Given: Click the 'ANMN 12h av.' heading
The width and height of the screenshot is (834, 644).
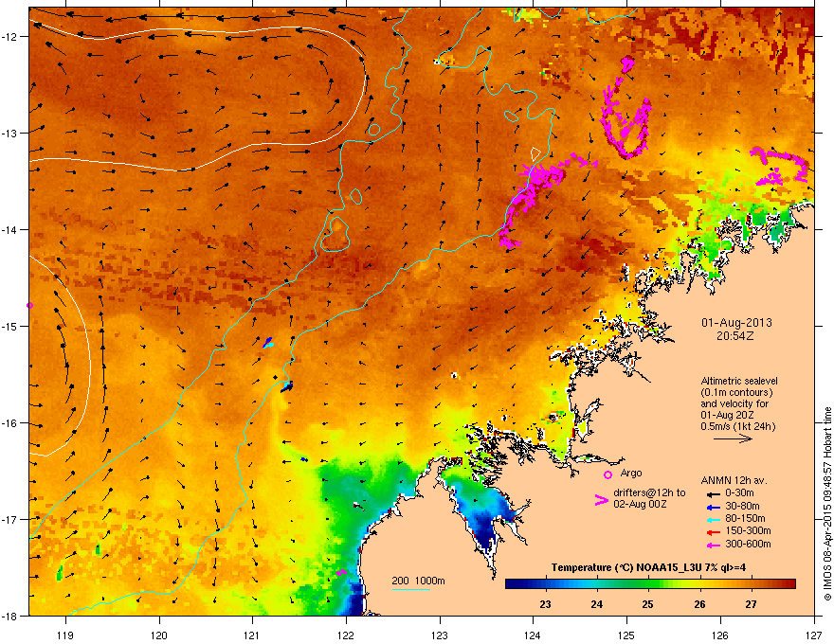Looking at the screenshot, I should coord(734,480).
